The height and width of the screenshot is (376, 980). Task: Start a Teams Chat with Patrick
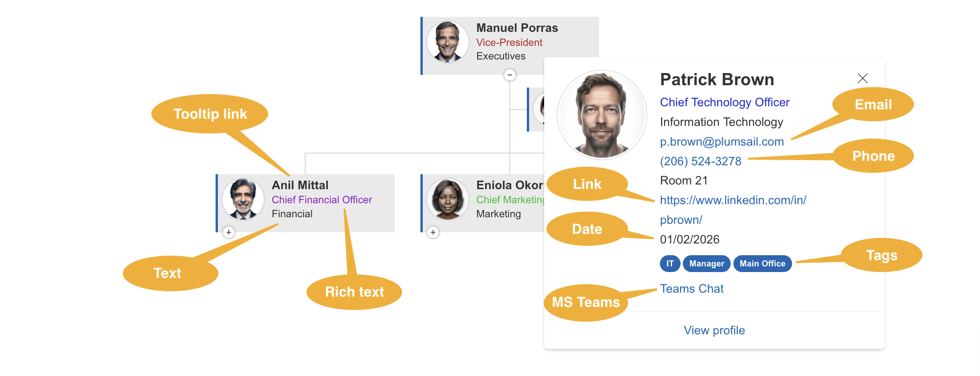click(x=691, y=289)
